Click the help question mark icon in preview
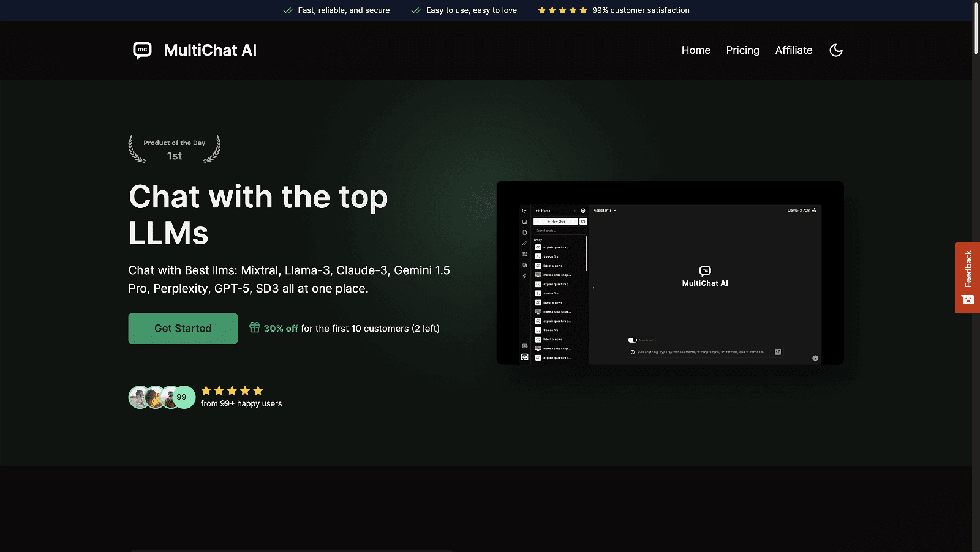The image size is (980, 552). (815, 359)
